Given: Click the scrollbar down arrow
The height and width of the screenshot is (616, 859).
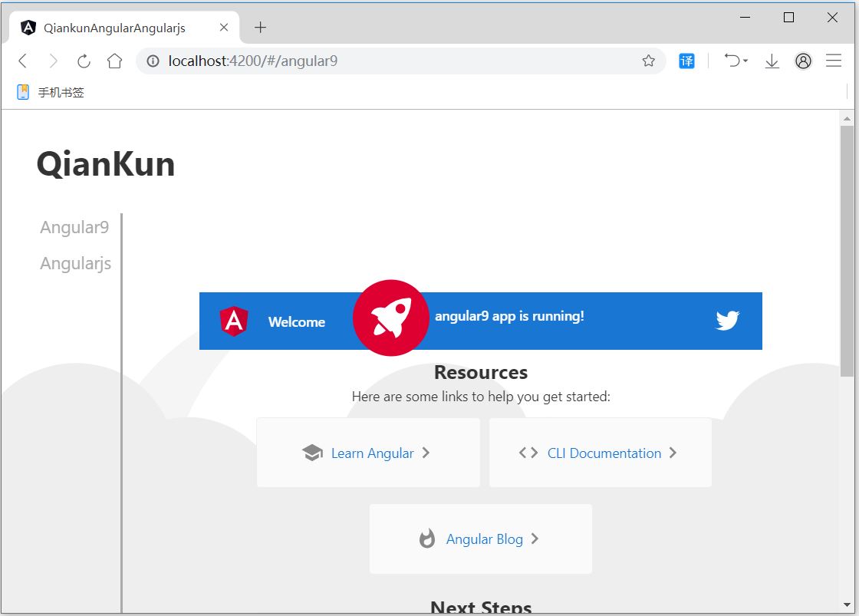Looking at the screenshot, I should pos(847,605).
